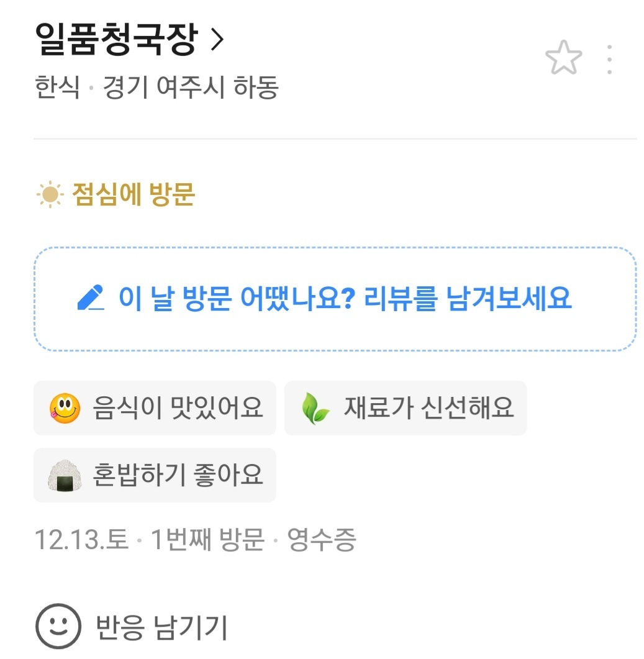The height and width of the screenshot is (659, 644).
Task: Open the '영수증' receipt verification label
Action: 321,540
